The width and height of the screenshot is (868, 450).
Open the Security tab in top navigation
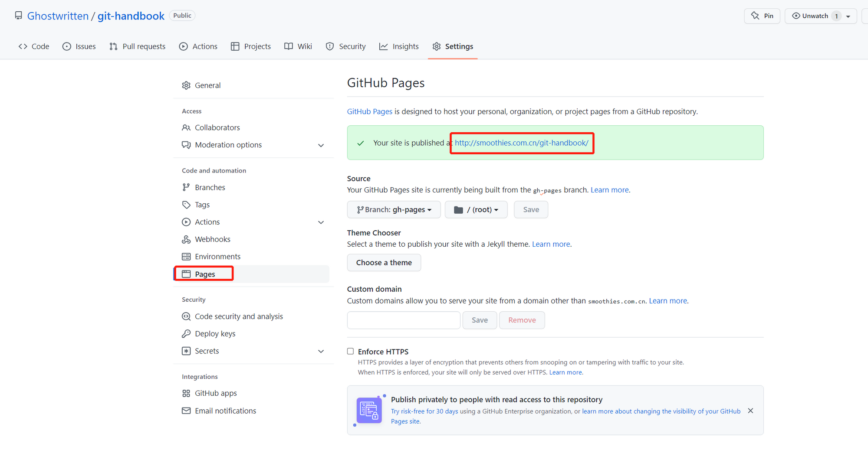[345, 46]
